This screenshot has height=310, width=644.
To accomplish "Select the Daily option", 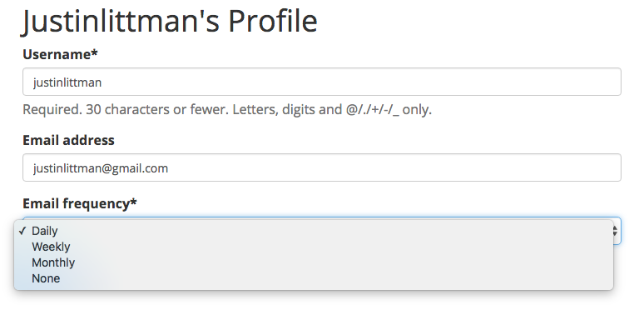I will pos(45,231).
